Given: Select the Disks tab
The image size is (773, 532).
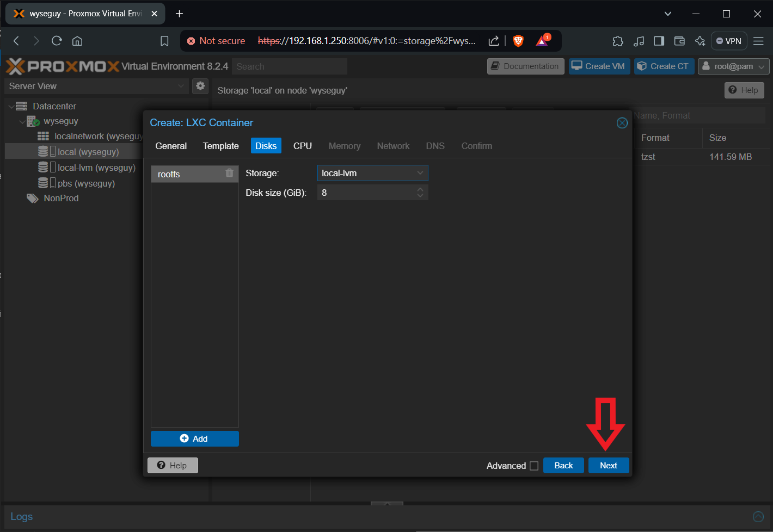Looking at the screenshot, I should (266, 146).
